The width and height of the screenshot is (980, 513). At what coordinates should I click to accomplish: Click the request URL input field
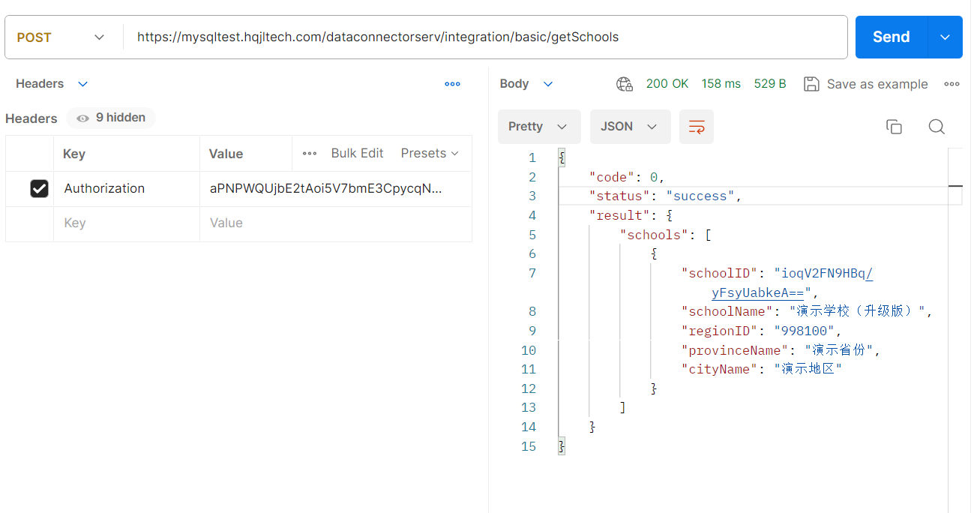pyautogui.click(x=480, y=37)
